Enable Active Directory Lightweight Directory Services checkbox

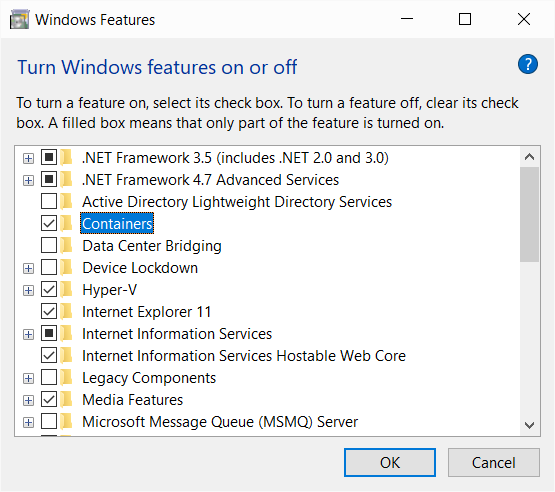click(x=49, y=201)
